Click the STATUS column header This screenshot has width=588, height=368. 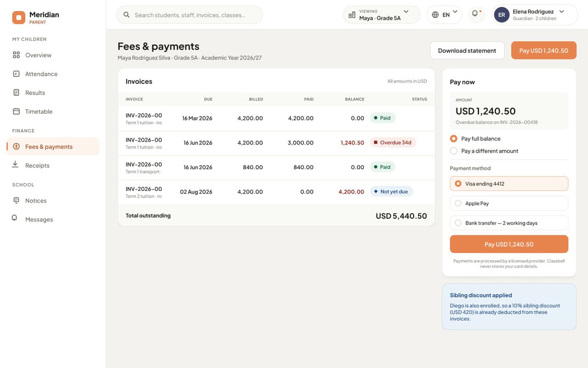point(419,99)
